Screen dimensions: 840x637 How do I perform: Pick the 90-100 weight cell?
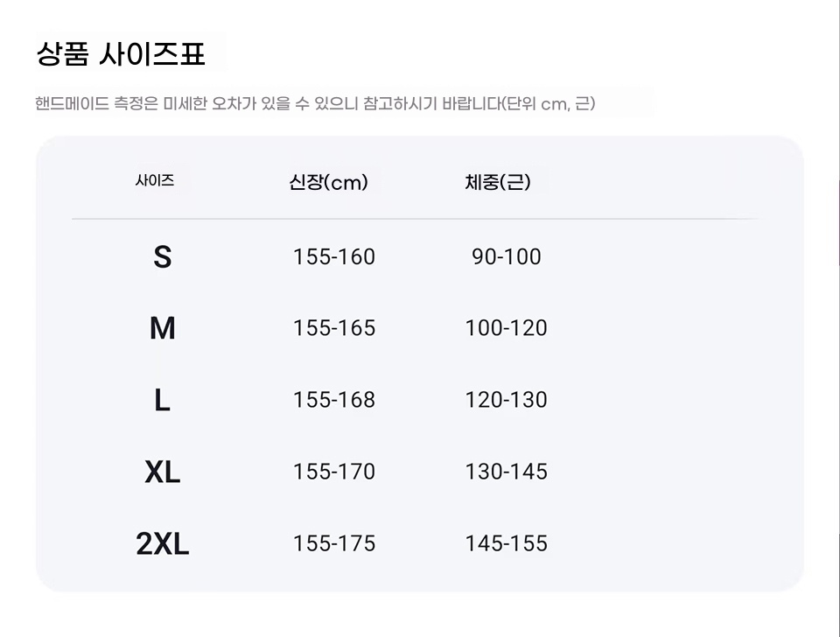[x=507, y=257]
